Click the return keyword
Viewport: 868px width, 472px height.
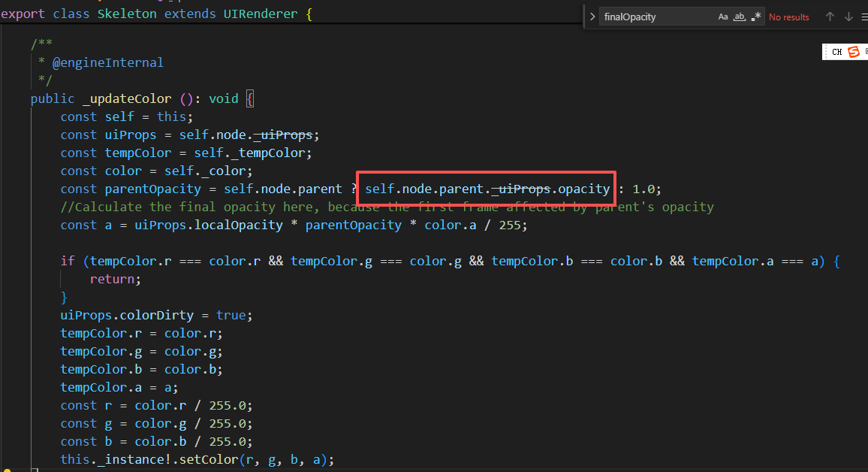(115, 279)
